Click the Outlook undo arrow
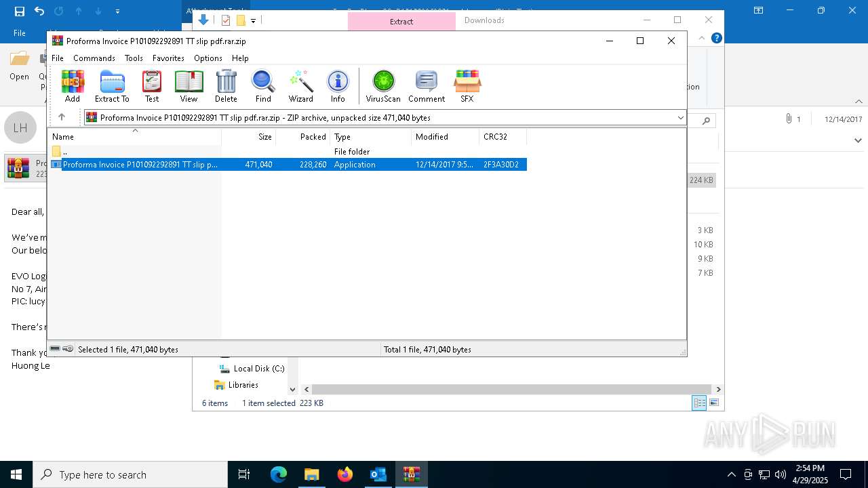868x488 pixels. pyautogui.click(x=39, y=11)
